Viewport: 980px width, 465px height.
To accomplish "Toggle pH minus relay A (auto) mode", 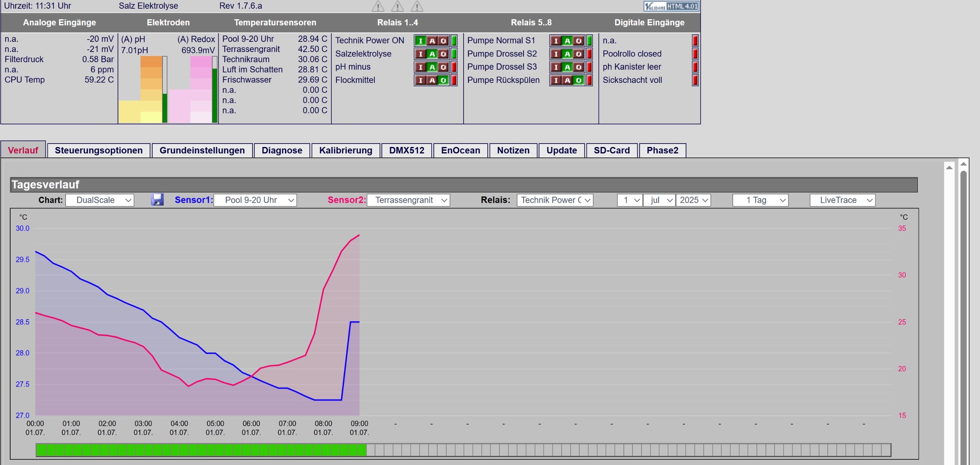I will (x=432, y=67).
